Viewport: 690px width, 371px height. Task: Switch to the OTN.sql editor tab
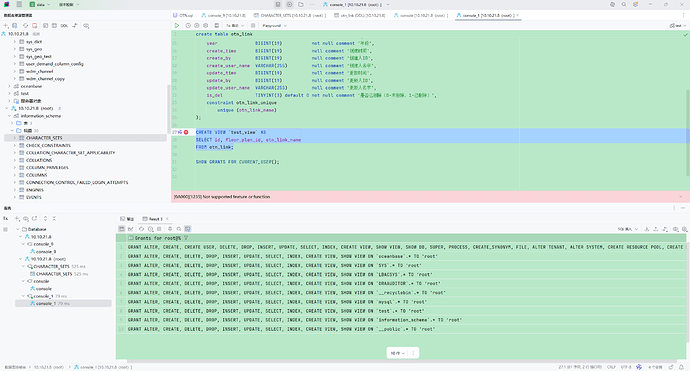coord(183,15)
